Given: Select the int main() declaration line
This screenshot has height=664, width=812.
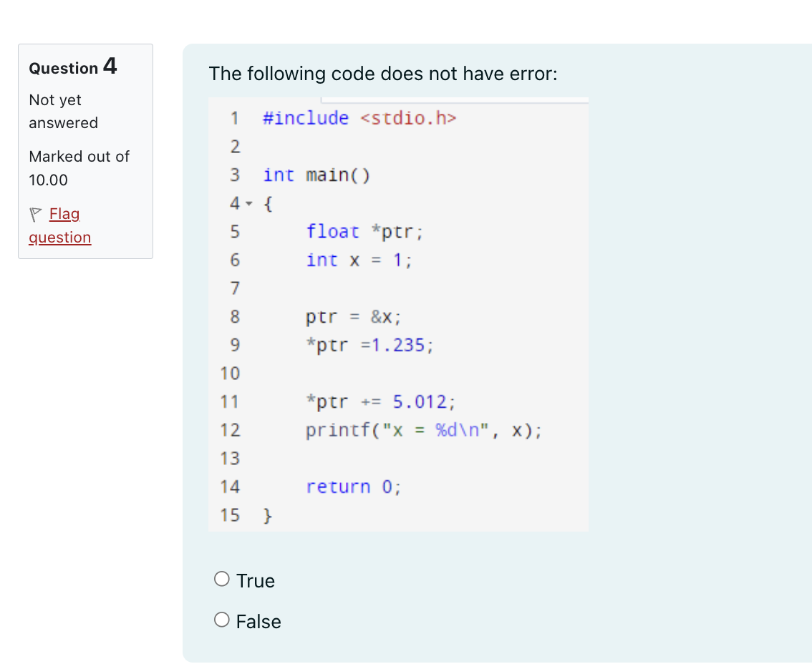Looking at the screenshot, I should click(x=317, y=175).
